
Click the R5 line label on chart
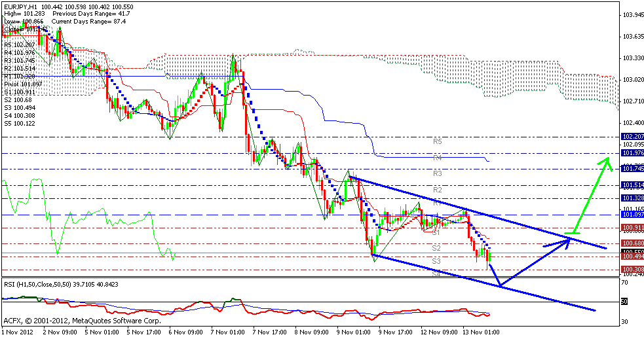pos(438,141)
